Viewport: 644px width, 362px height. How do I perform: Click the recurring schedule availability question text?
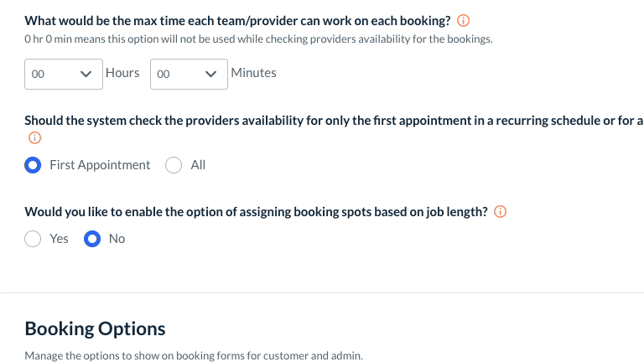coord(333,121)
